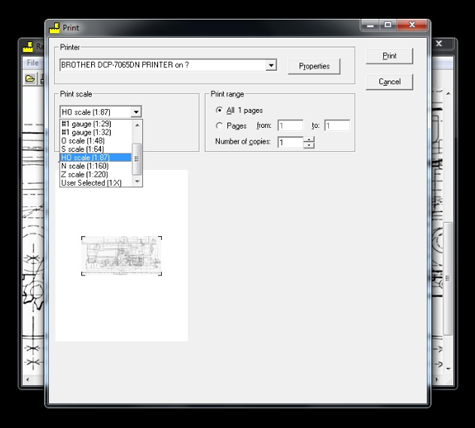The height and width of the screenshot is (428, 475).
Task: Click background window vertical scroll up arrow
Action: tap(448, 94)
